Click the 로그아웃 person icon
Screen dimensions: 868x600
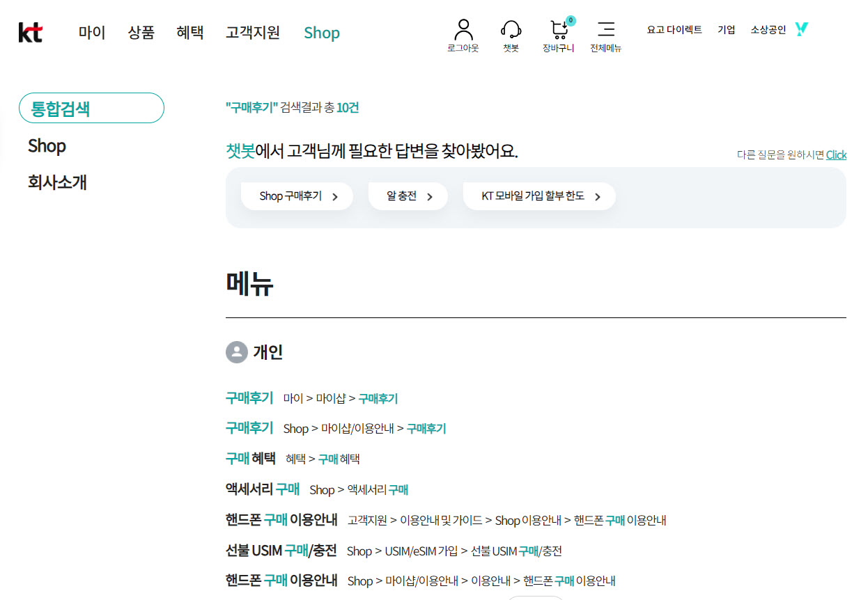click(463, 29)
